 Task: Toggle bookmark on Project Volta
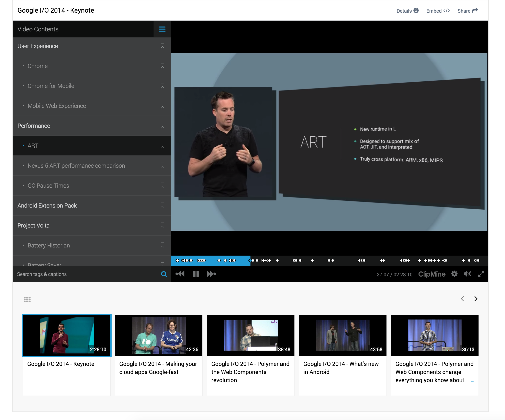tap(162, 225)
